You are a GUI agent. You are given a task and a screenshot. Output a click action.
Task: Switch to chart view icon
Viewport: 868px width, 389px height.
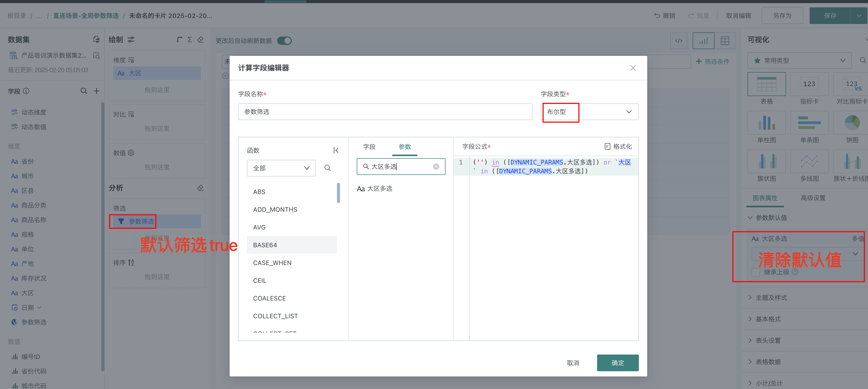pyautogui.click(x=703, y=41)
